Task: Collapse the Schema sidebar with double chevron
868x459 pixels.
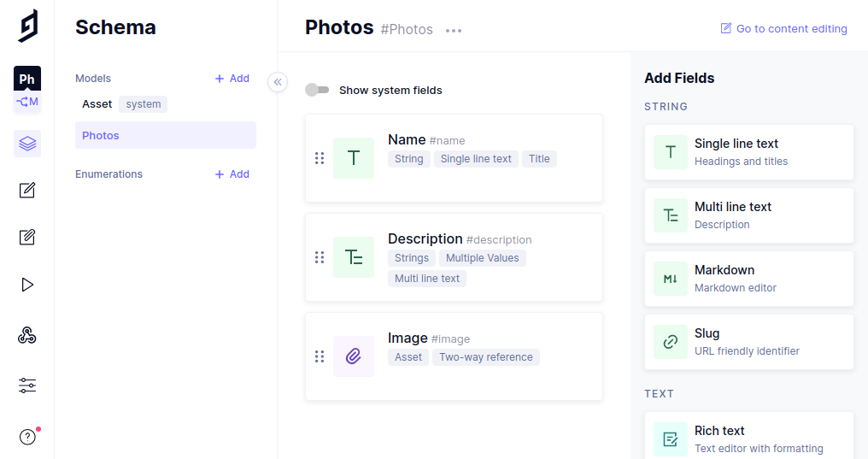Action: 278,82
